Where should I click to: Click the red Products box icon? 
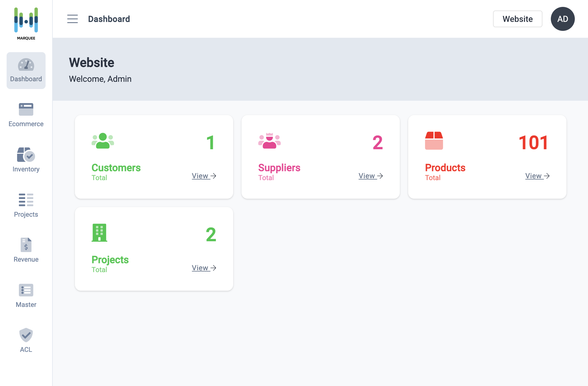(434, 141)
